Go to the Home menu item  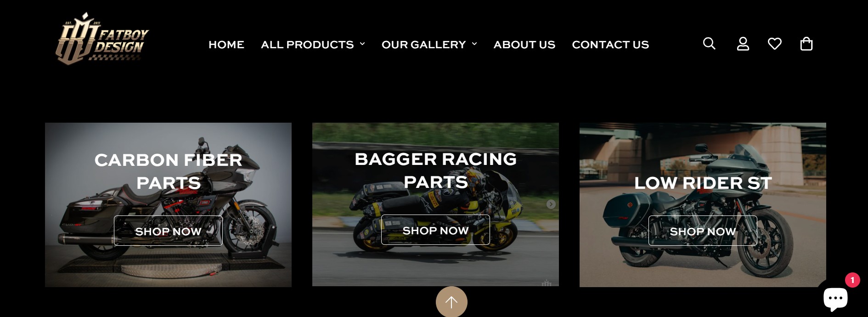226,45
